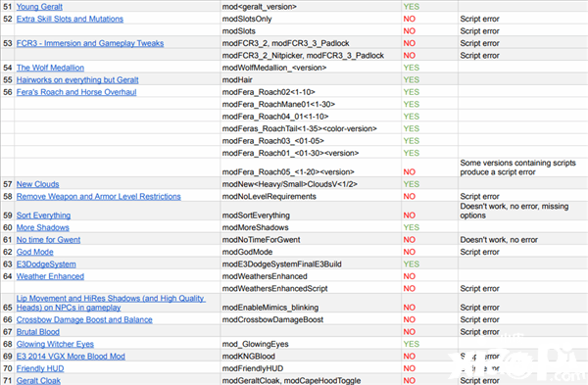The height and width of the screenshot is (385, 588).
Task: Open FCR3 - Immersion and Gameplay Tweaks link
Action: [90, 43]
